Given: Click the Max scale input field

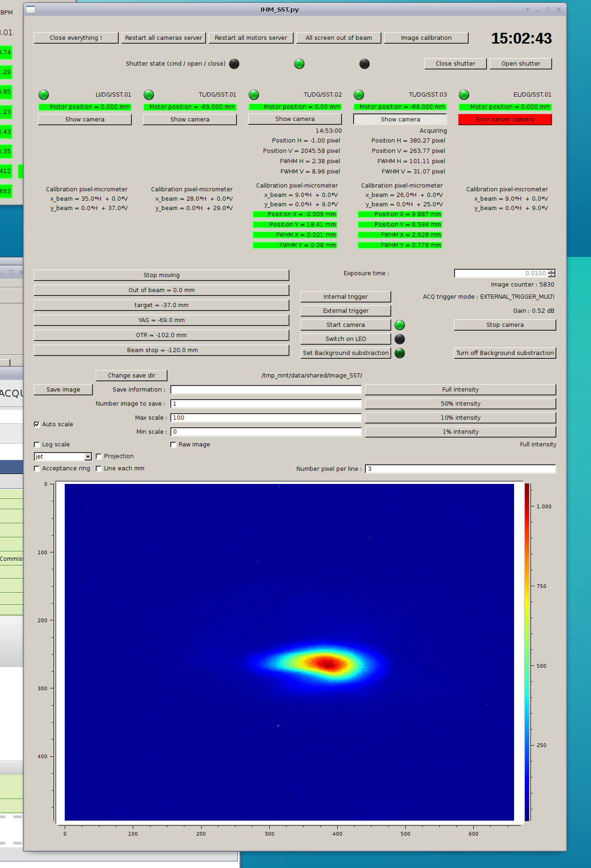Looking at the screenshot, I should point(266,418).
